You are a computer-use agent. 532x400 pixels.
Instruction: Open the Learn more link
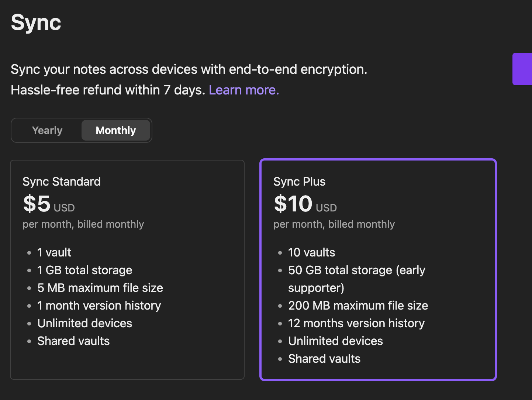point(243,90)
